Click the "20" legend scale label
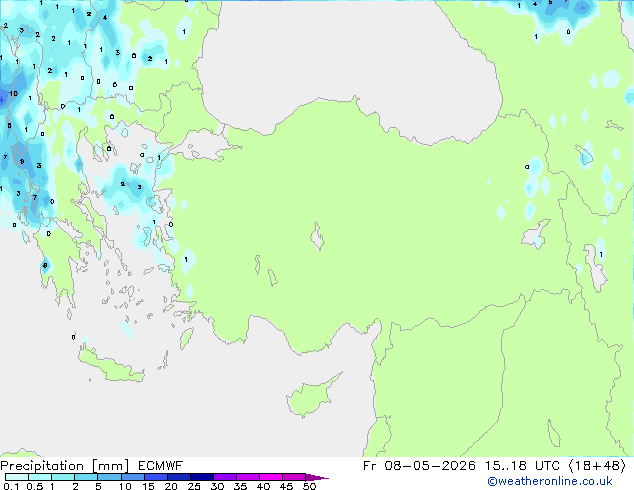The height and width of the screenshot is (490, 634). (171, 486)
